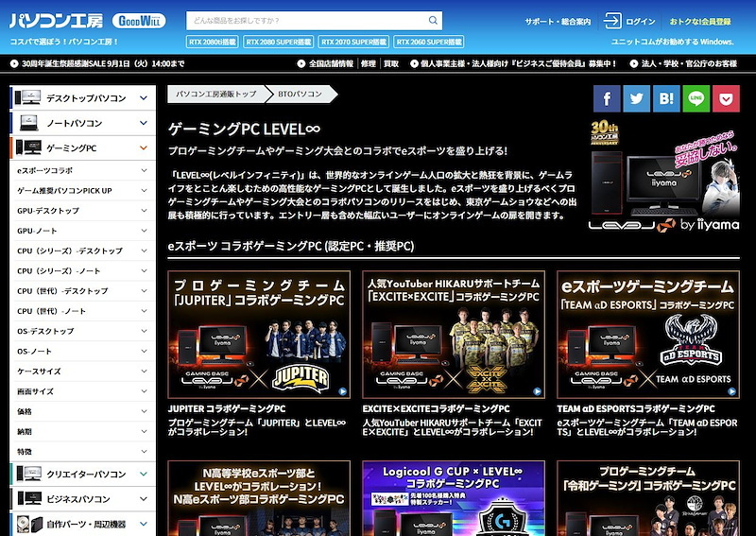Open パソコン工房 site logo
Viewport: 756px width, 536px height.
tap(56, 21)
